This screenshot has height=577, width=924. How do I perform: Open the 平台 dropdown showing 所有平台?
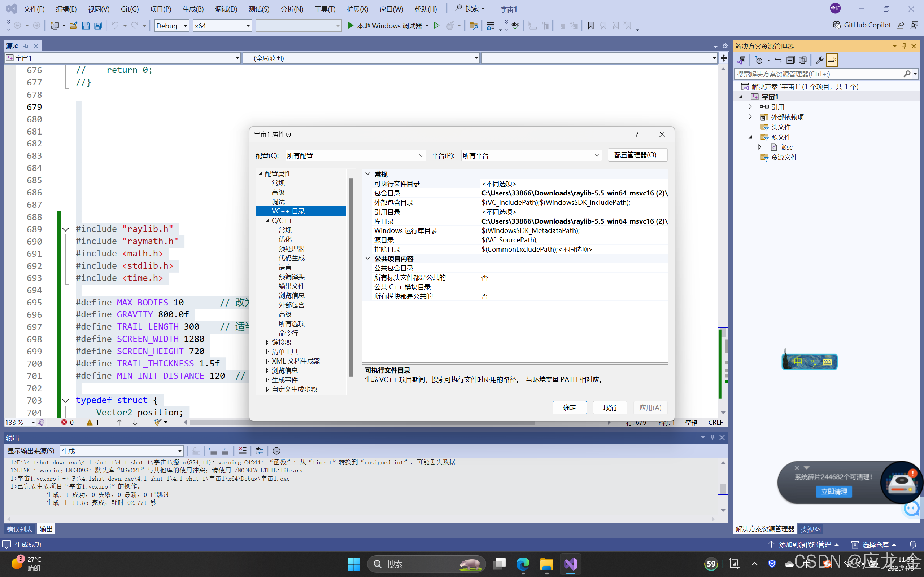click(x=530, y=155)
